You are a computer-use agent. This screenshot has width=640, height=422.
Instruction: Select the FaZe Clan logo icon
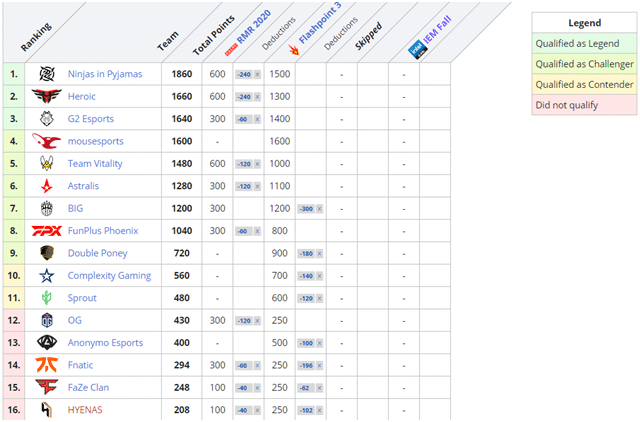[47, 387]
